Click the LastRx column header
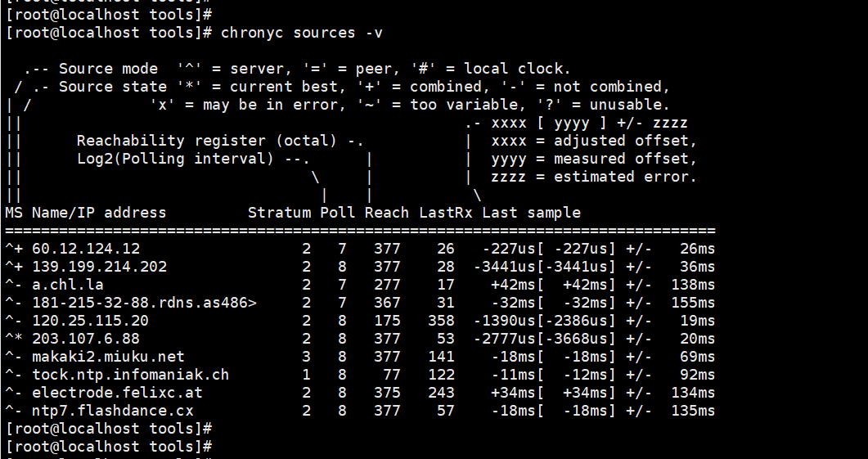 pyautogui.click(x=446, y=213)
